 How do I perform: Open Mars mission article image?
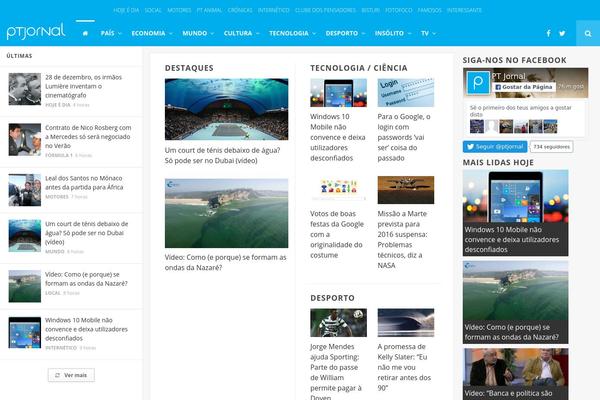click(406, 190)
